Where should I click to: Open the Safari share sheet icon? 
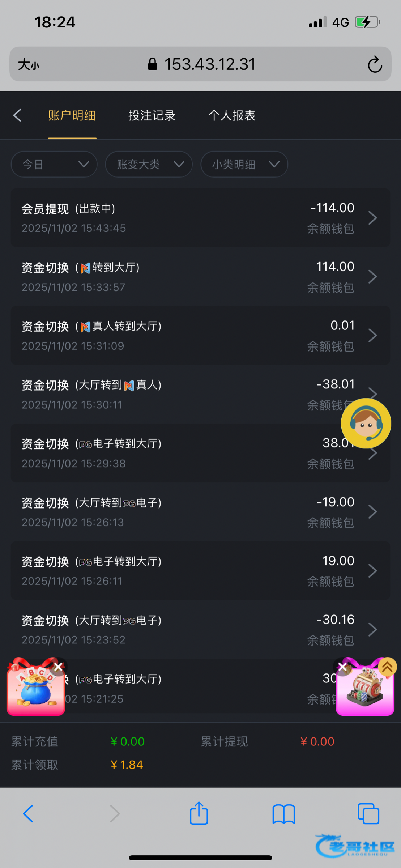(199, 814)
